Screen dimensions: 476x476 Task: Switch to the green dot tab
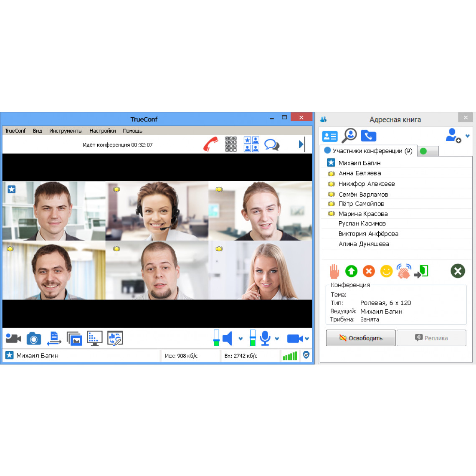[428, 151]
